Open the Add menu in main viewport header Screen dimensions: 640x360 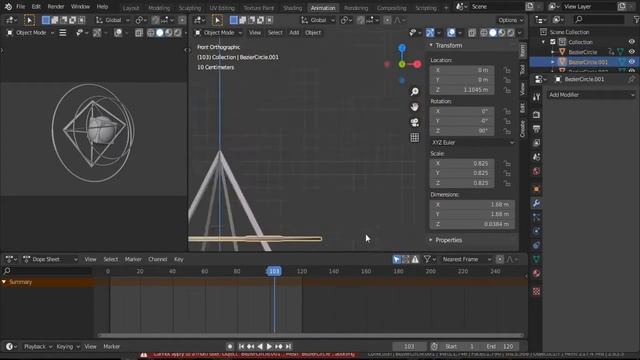click(x=294, y=33)
